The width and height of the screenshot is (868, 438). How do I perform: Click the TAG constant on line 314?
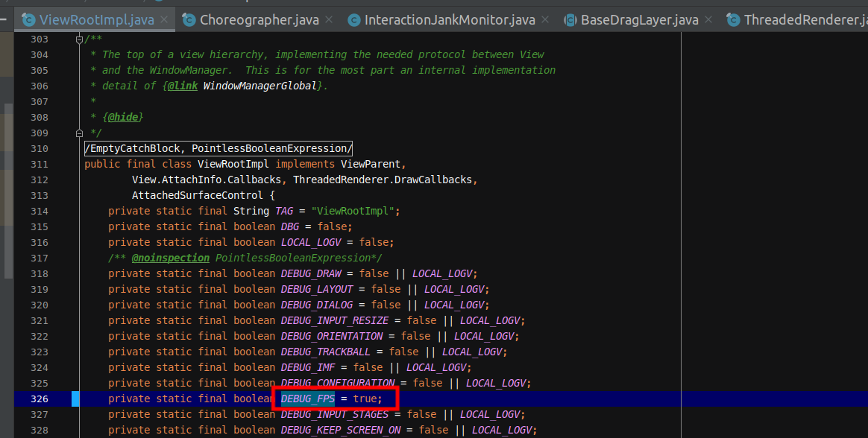pyautogui.click(x=284, y=212)
